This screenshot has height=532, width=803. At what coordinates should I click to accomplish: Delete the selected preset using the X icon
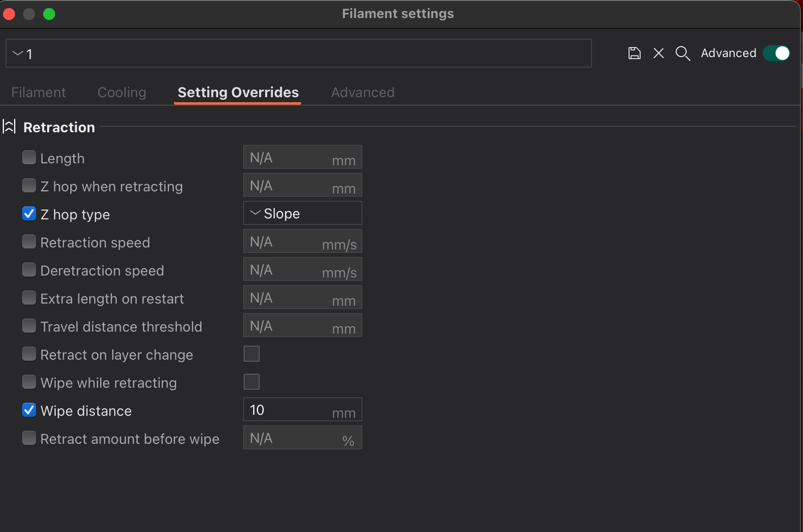658,53
